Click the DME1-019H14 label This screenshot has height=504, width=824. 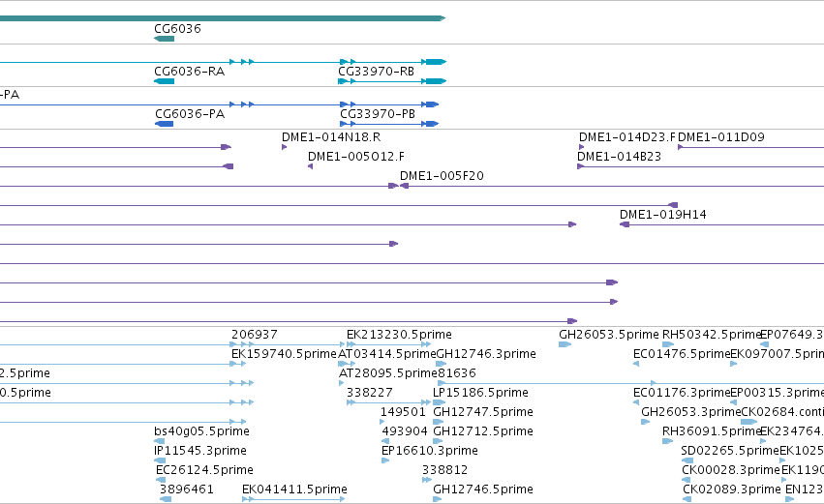point(662,214)
